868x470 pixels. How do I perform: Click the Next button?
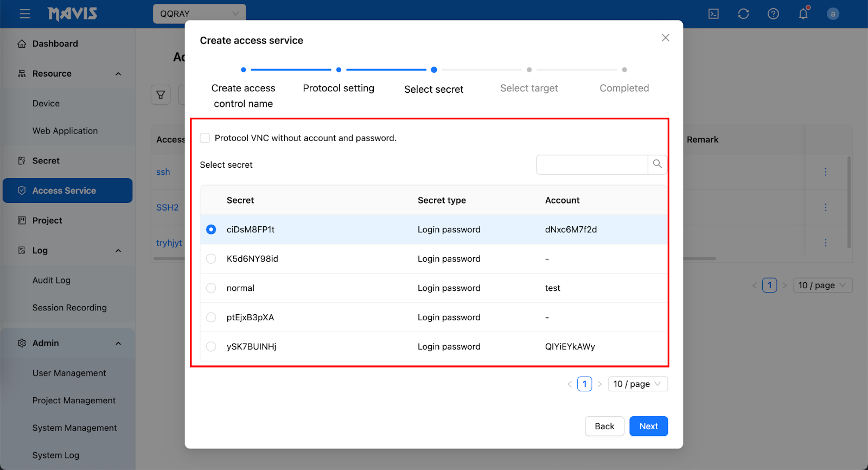point(648,427)
